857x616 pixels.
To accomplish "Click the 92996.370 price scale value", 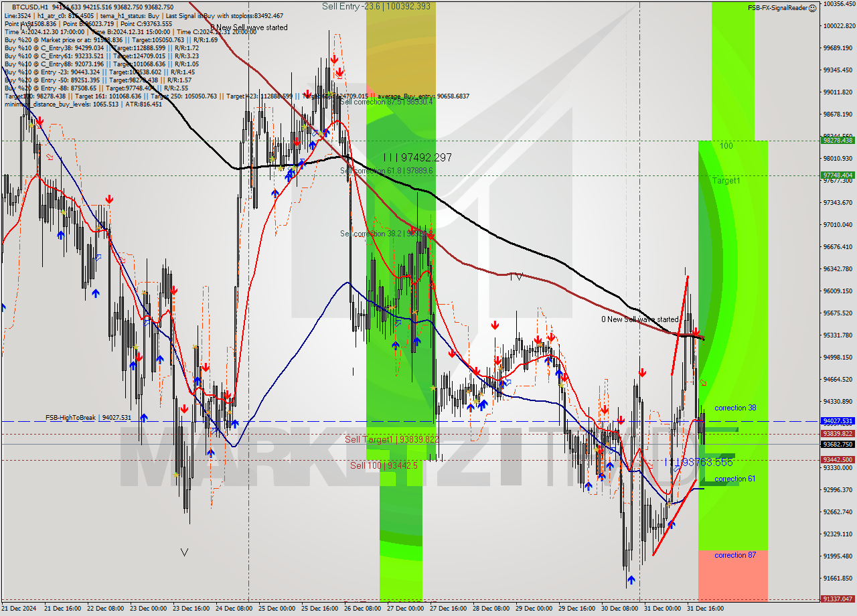I will (839, 490).
